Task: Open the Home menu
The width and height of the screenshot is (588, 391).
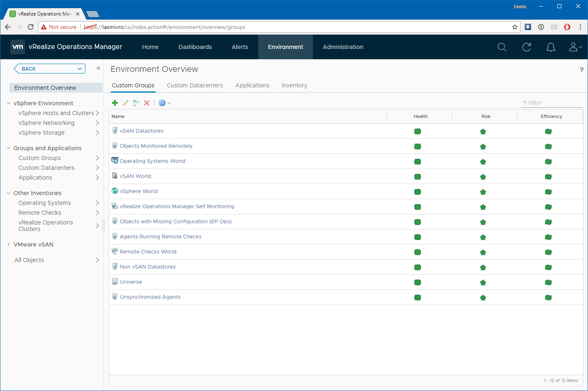Action: click(x=150, y=47)
